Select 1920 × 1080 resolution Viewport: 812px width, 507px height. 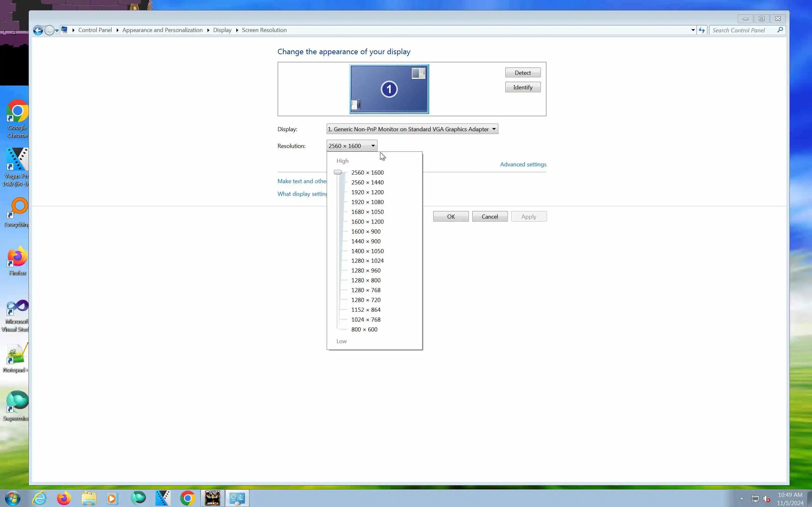click(x=367, y=202)
